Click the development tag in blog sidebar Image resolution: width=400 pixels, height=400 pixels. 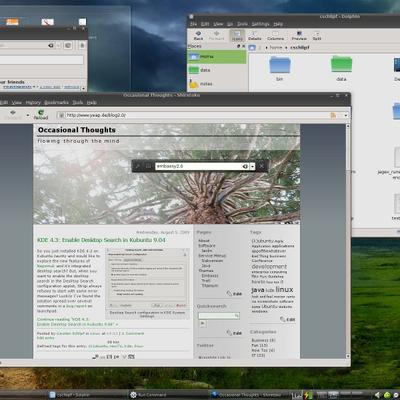pos(269,267)
